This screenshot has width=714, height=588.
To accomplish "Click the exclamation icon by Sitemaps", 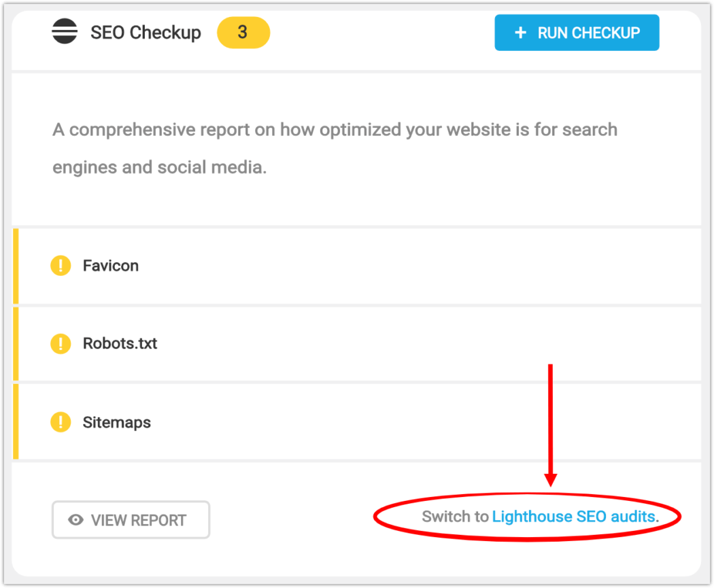I will pos(61,422).
